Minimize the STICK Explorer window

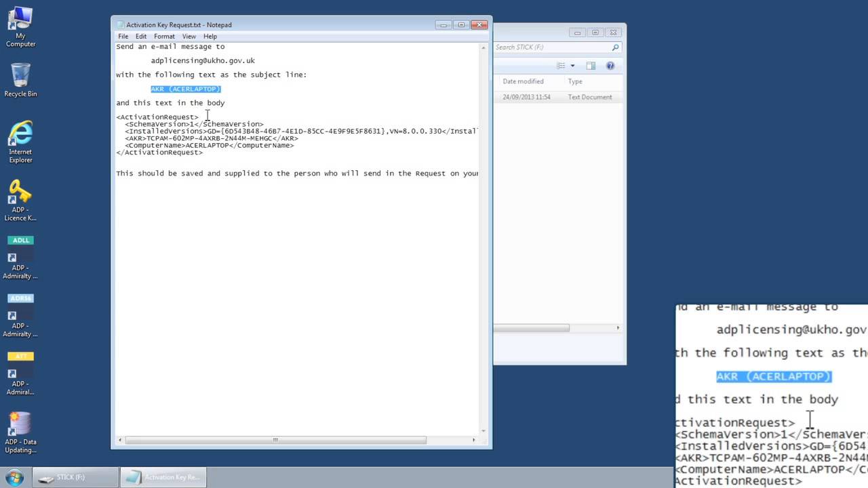(578, 33)
